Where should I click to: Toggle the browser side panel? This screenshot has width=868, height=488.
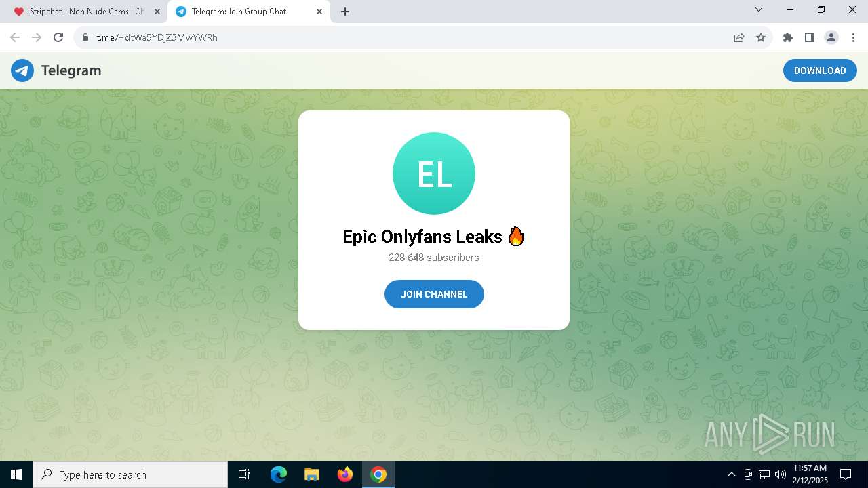[x=810, y=37]
